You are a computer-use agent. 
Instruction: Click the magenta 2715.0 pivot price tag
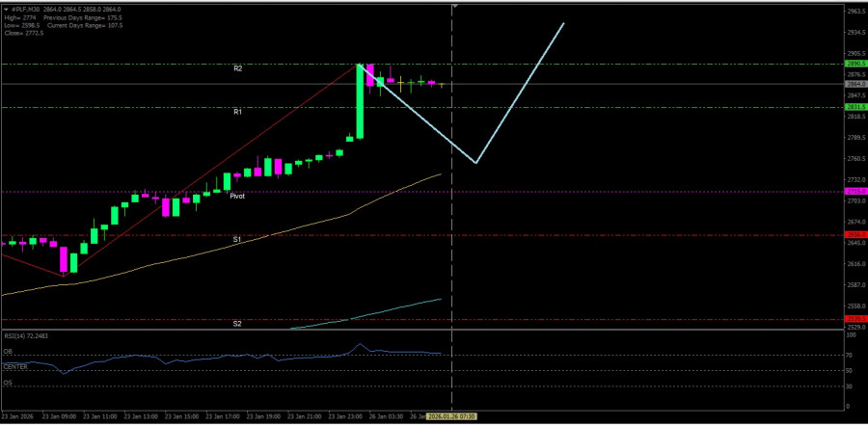coord(855,191)
